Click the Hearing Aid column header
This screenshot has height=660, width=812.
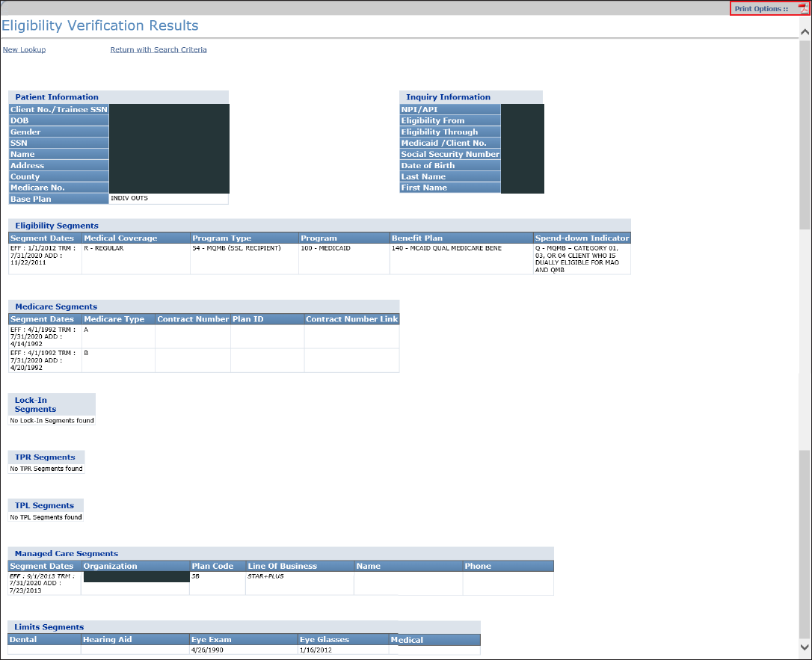(135, 639)
